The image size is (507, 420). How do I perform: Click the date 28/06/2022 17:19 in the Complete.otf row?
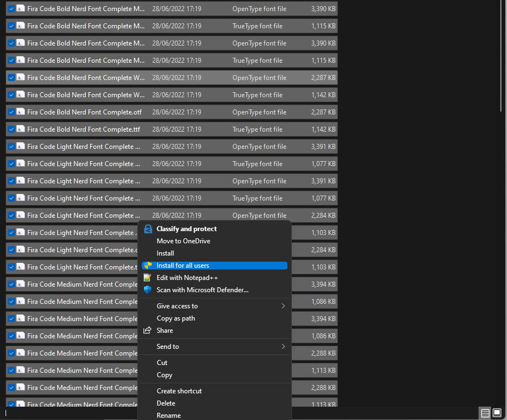(177, 112)
